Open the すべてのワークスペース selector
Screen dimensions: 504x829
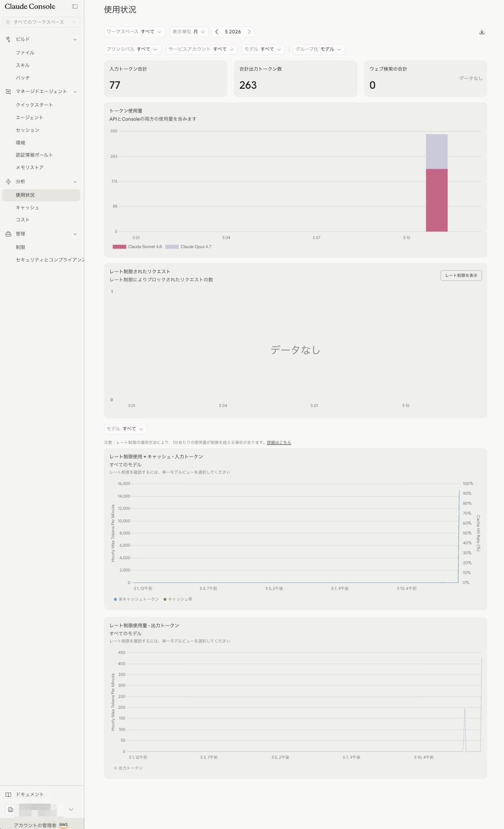click(x=41, y=22)
